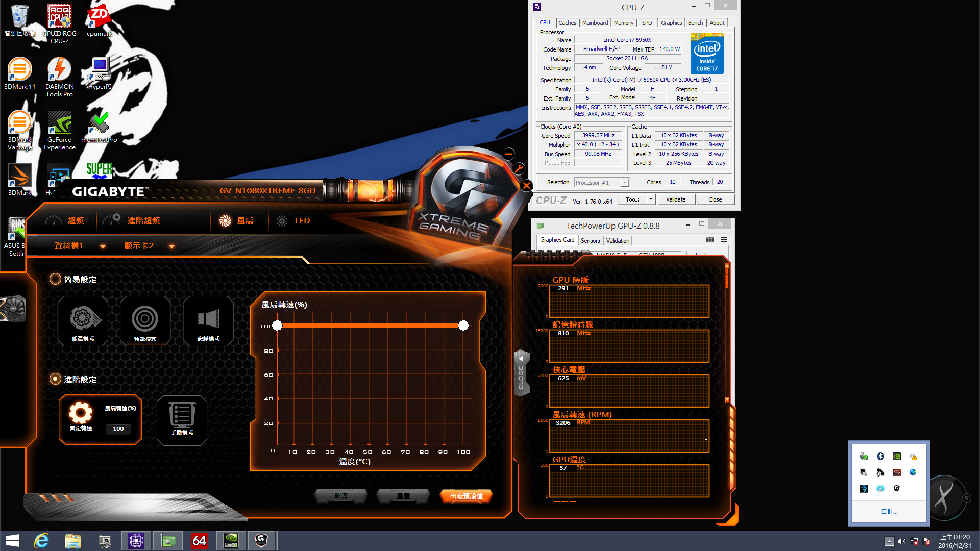Click right fan curve handle at 100%
The width and height of the screenshot is (980, 551).
463,325
